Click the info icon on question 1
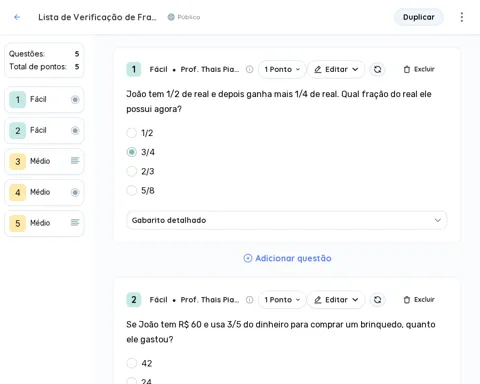 tap(249, 69)
